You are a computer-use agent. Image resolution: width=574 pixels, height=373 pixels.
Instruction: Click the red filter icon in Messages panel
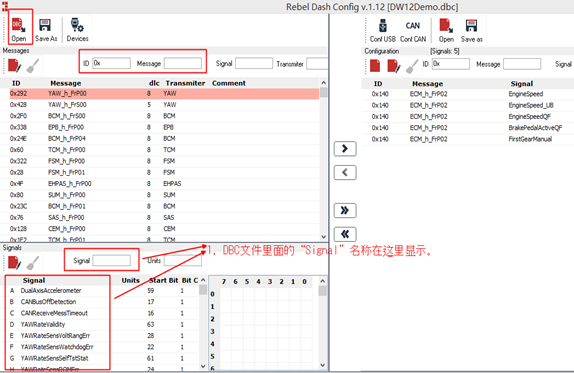tap(14, 66)
